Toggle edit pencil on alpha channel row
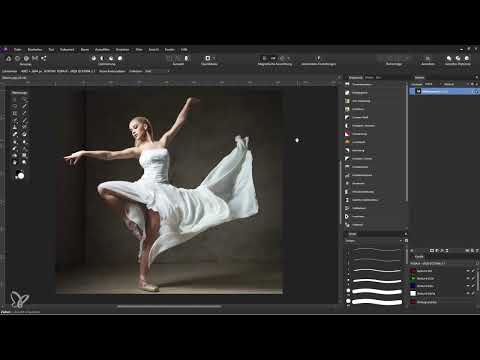Viewport: 480px width, 360px height. tap(473, 294)
